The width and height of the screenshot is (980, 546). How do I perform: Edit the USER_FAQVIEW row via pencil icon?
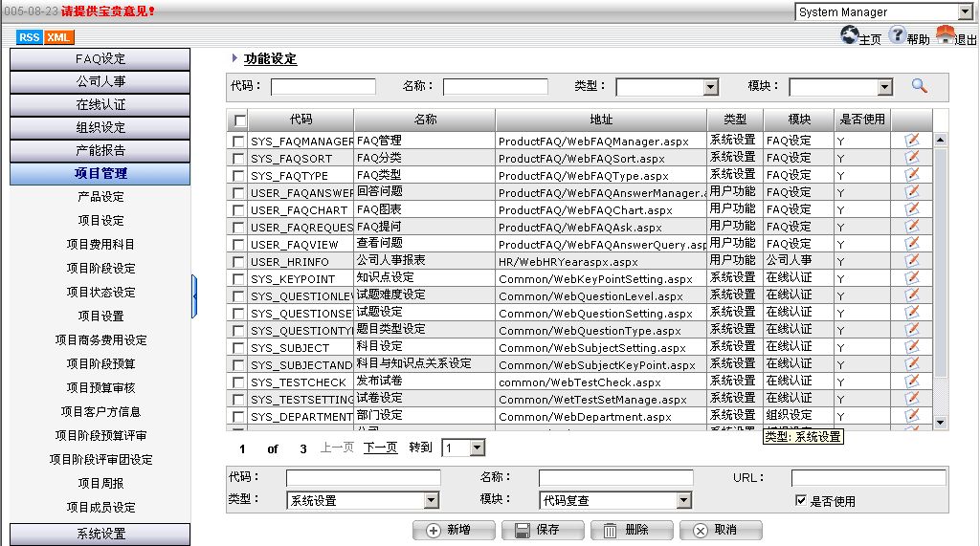tap(912, 243)
